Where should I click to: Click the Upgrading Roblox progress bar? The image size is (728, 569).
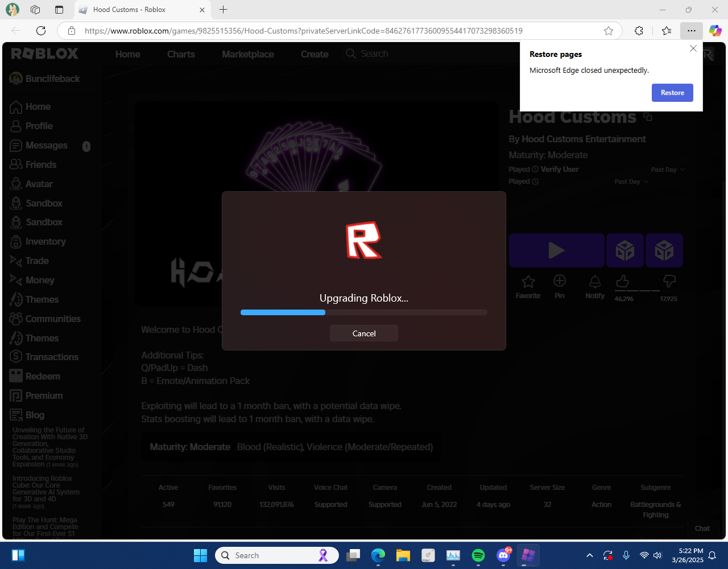coord(364,312)
